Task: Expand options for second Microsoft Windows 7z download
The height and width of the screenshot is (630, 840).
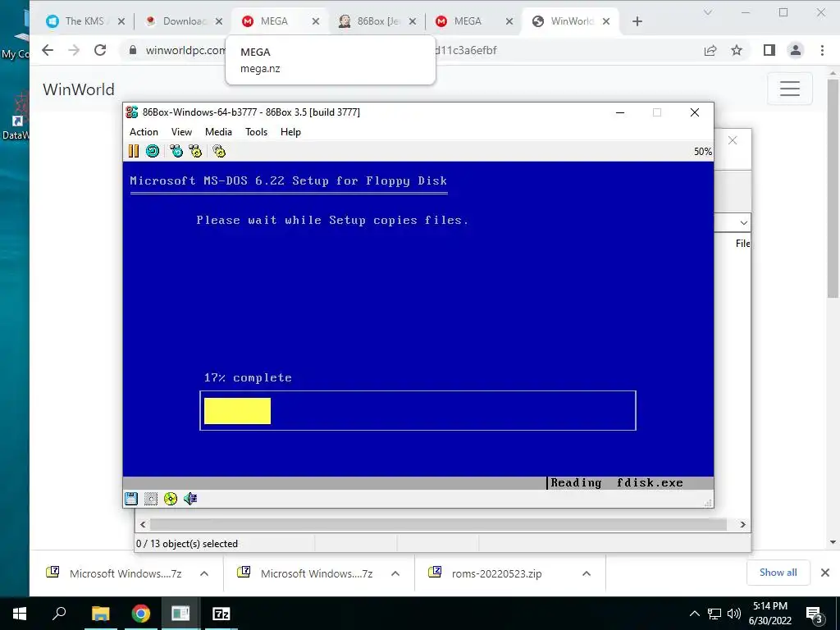Action: [x=395, y=573]
